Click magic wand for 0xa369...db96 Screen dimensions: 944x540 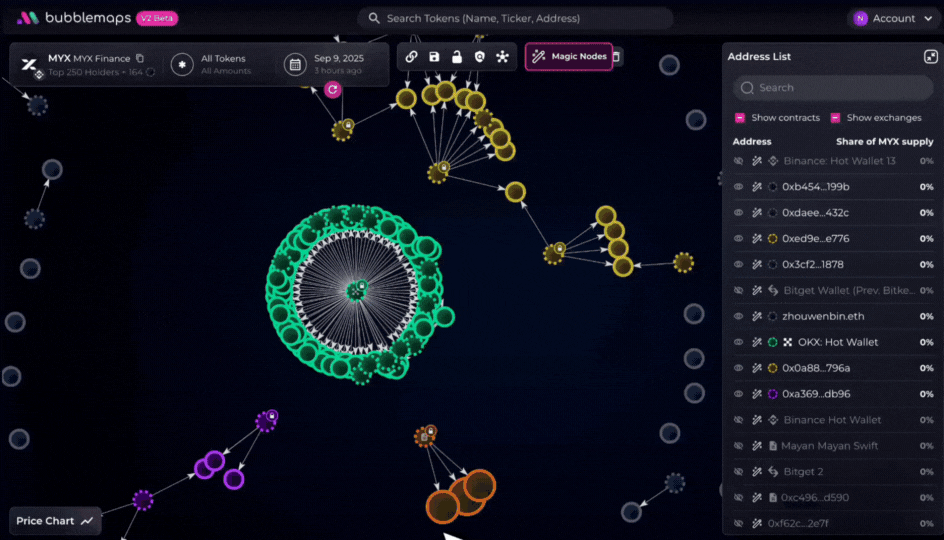tap(757, 394)
